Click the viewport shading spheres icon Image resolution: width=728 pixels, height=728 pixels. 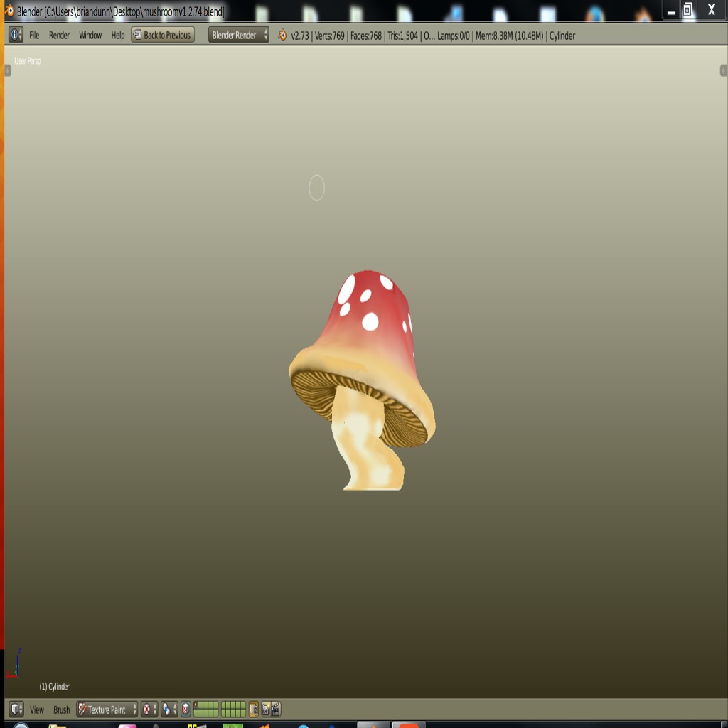[166, 710]
